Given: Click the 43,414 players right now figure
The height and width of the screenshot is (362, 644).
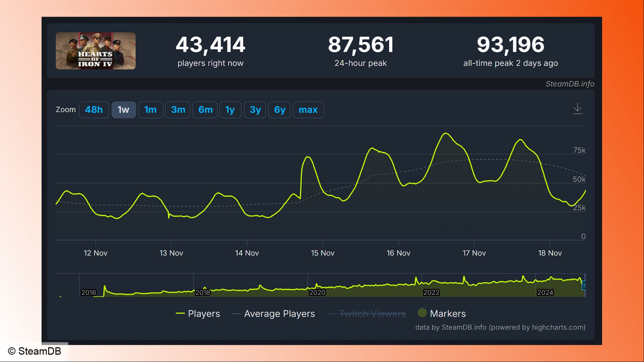Looking at the screenshot, I should click(x=211, y=45).
